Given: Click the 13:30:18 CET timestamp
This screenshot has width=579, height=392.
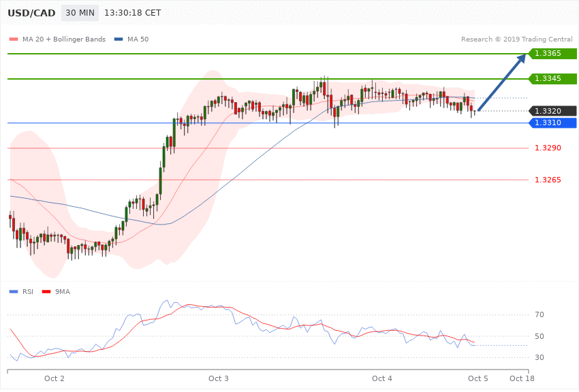Looking at the screenshot, I should [133, 13].
